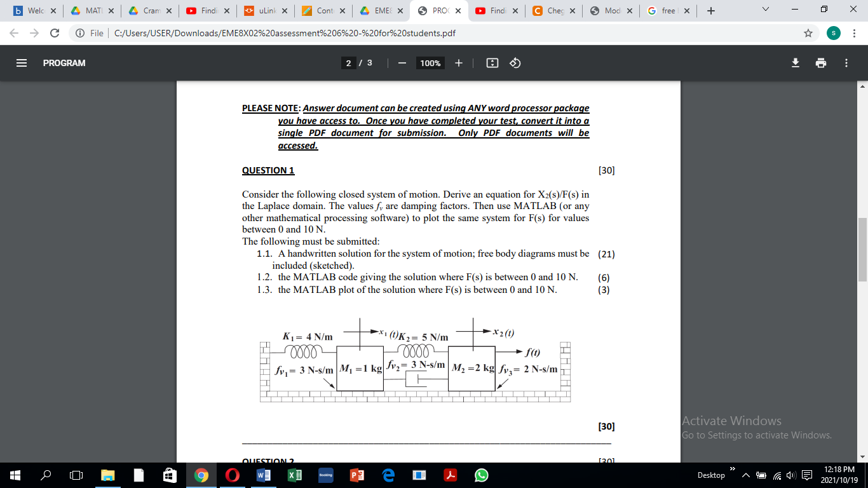Open Microsoft Excel from taskbar
The width and height of the screenshot is (868, 488).
pos(294,475)
